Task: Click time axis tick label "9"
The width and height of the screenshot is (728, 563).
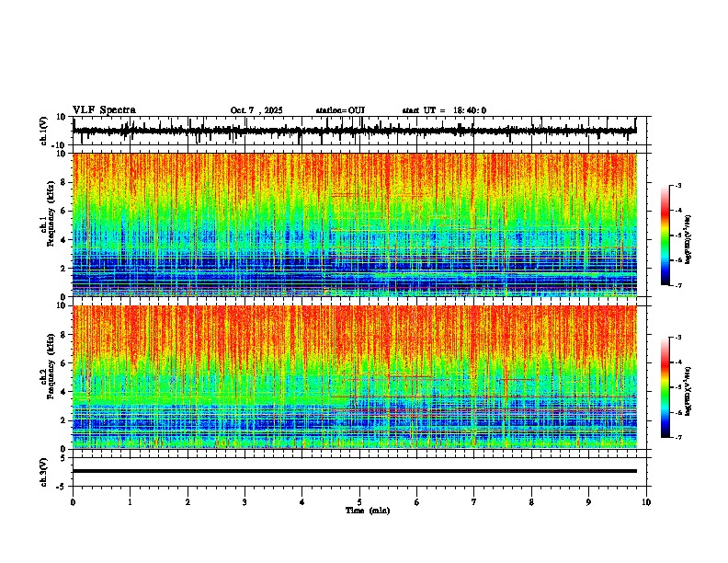Action: tap(588, 502)
